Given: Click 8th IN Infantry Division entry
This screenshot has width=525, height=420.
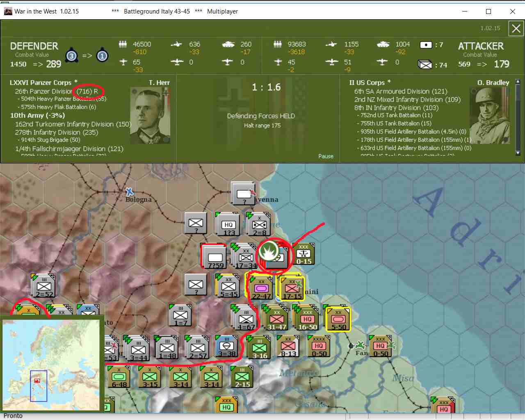Looking at the screenshot, I should click(396, 108).
